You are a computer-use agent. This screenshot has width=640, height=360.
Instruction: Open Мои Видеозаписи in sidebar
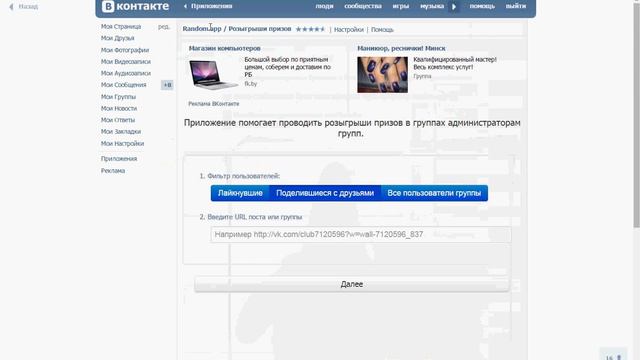click(x=126, y=62)
